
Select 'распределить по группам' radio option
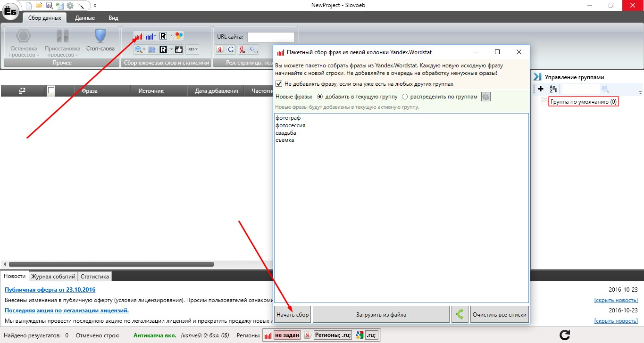(405, 97)
